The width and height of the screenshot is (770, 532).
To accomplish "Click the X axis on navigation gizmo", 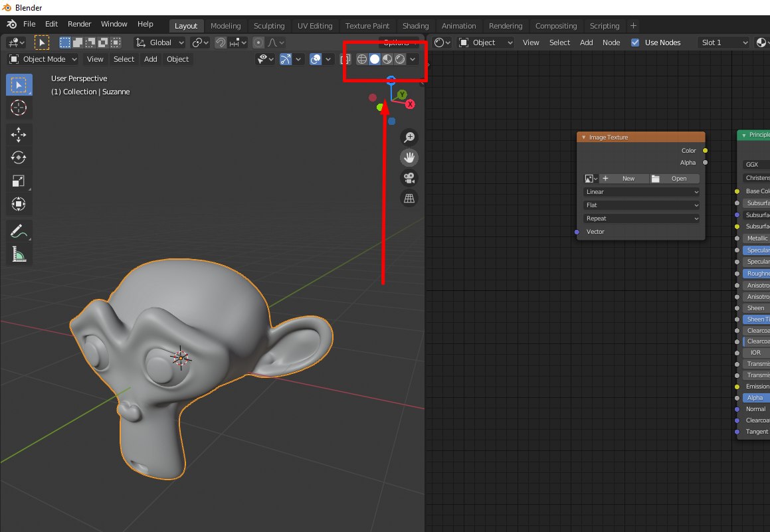I will [410, 104].
